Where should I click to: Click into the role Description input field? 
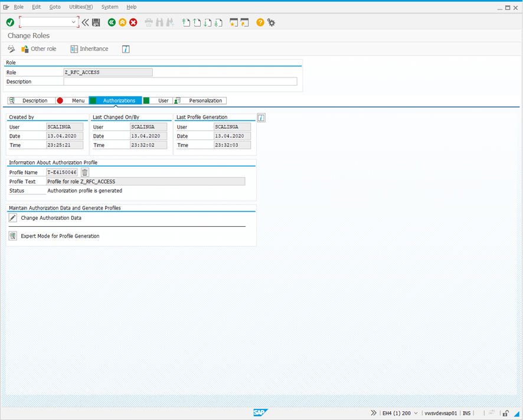[180, 82]
